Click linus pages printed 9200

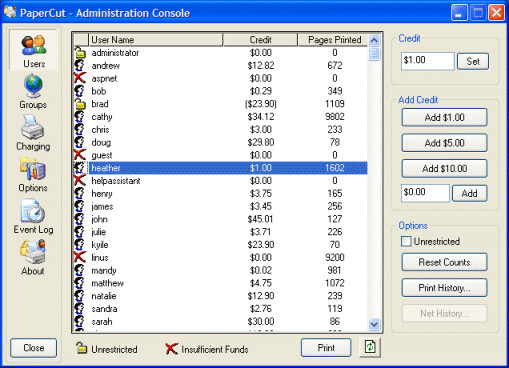(335, 257)
